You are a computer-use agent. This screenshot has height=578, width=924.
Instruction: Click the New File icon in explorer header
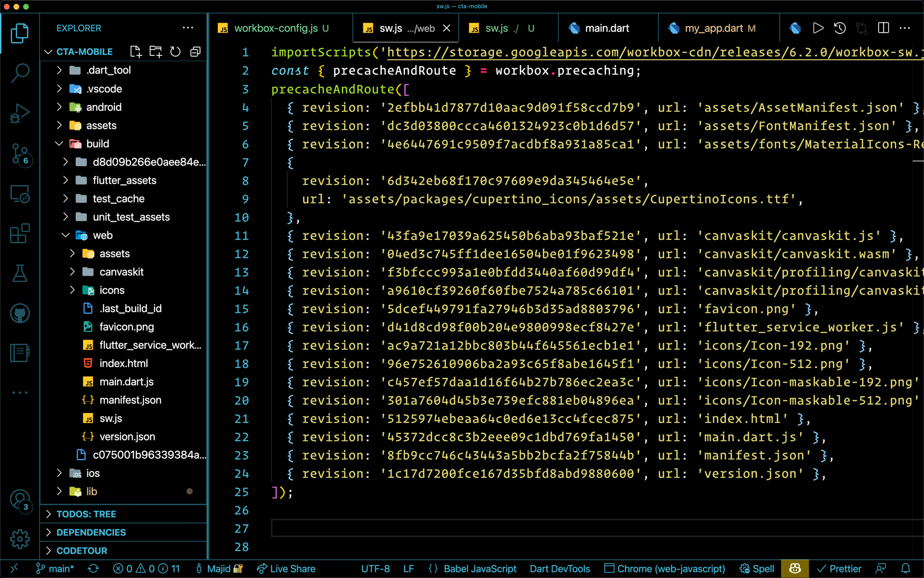tap(136, 52)
